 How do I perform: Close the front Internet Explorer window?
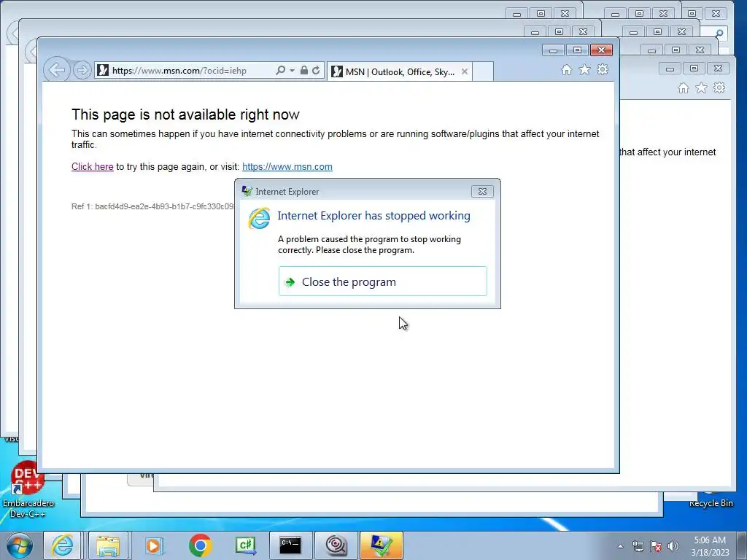[601, 50]
